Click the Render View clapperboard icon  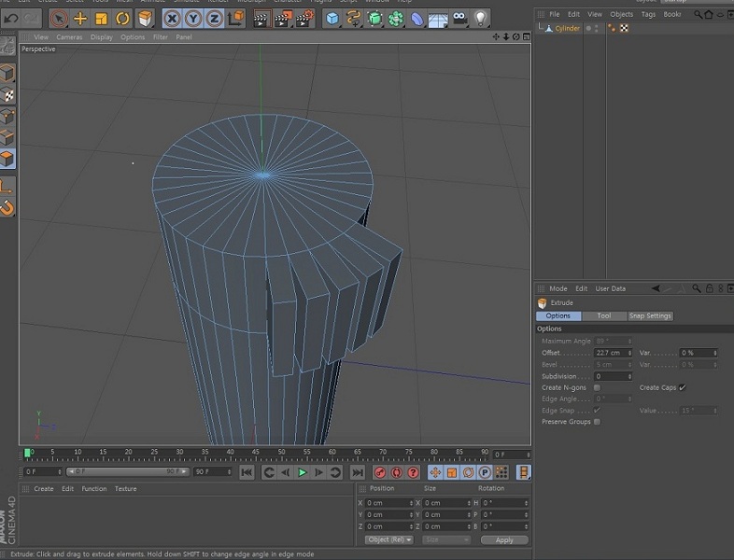(261, 19)
